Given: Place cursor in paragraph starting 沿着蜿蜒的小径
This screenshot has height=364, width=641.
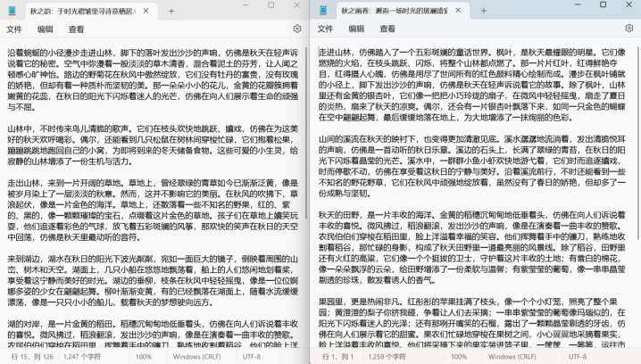Looking at the screenshot, I should pyautogui.click(x=153, y=79).
